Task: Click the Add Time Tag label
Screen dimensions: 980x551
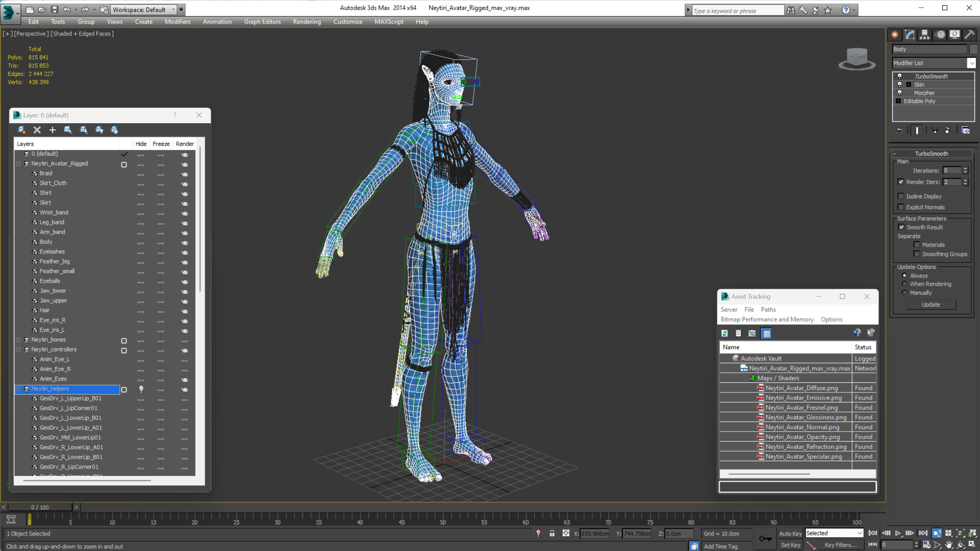Action: (x=721, y=546)
